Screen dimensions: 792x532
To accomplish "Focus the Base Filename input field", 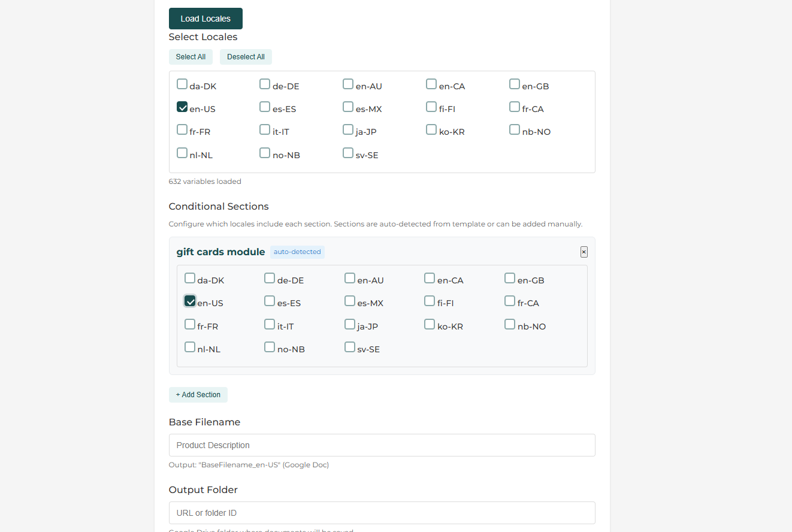I will (382, 445).
